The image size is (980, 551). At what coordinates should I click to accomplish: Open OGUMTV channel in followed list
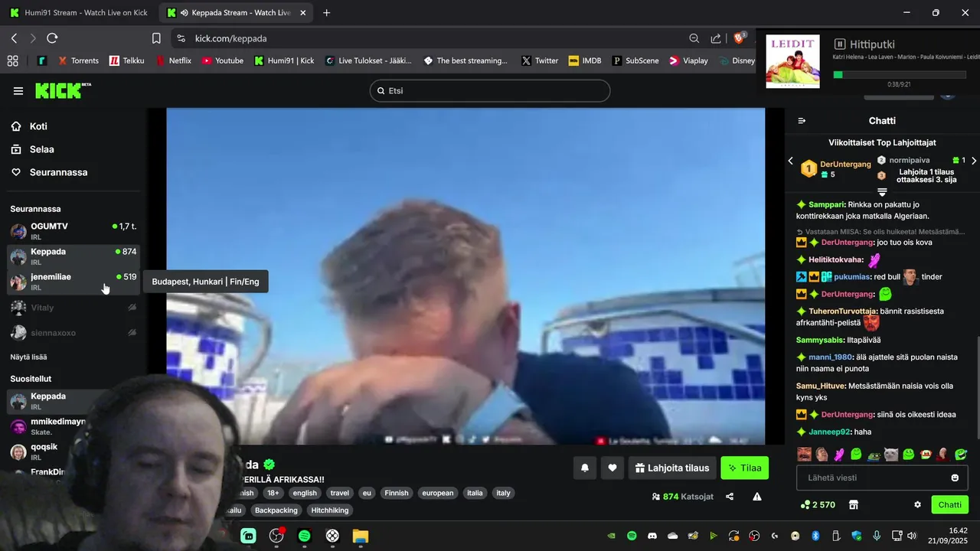click(73, 231)
